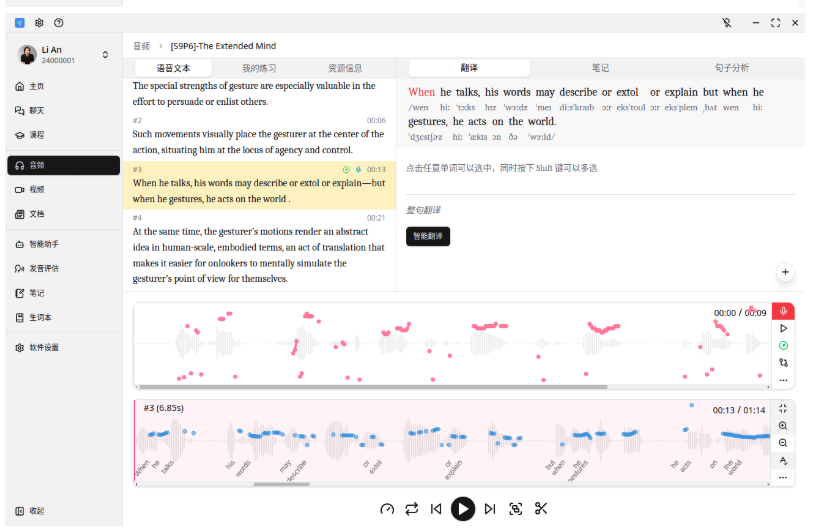The width and height of the screenshot is (837, 529).
Task: Collapse the original waveform panel icon
Action: click(x=783, y=409)
